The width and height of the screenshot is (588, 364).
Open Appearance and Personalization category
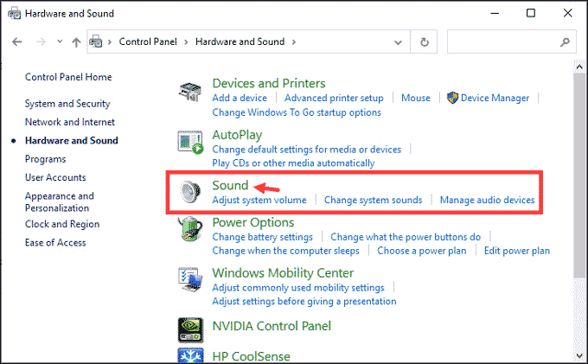pos(60,201)
